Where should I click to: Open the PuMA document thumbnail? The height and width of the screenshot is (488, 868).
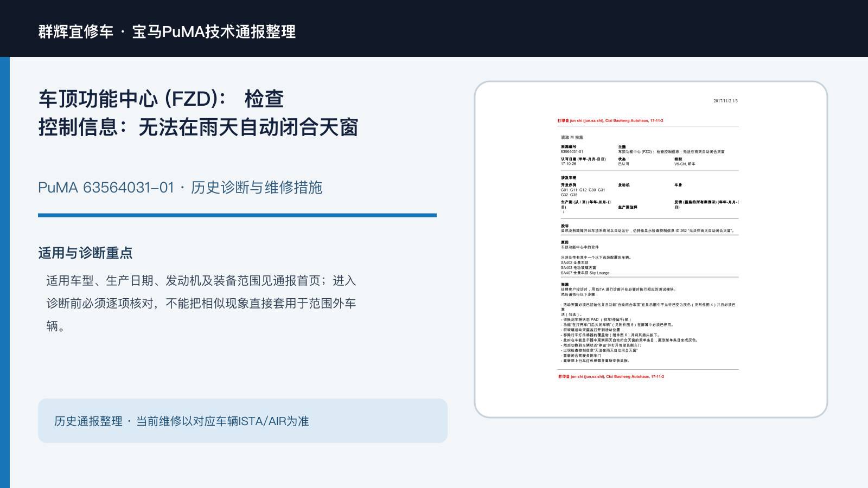(651, 249)
